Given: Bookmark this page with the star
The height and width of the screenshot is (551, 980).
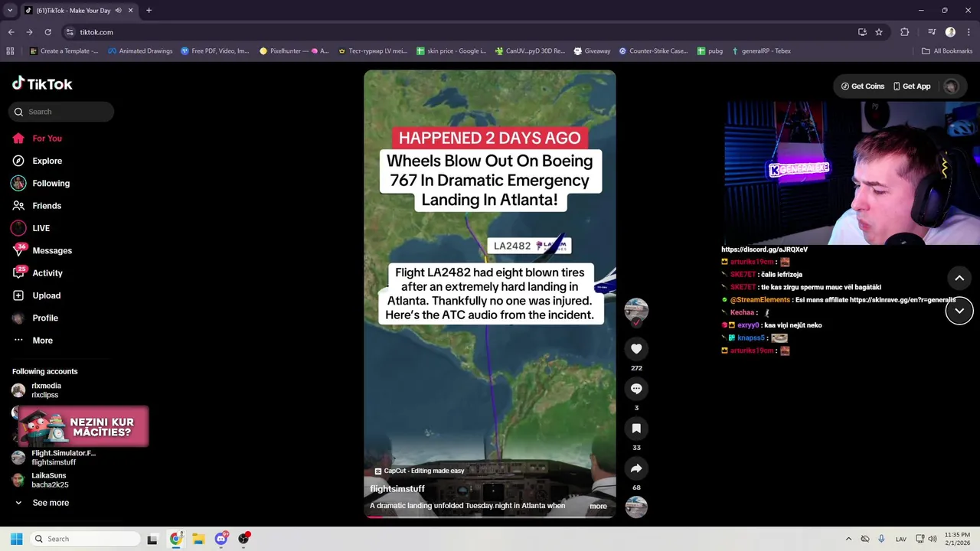Looking at the screenshot, I should pos(879,32).
